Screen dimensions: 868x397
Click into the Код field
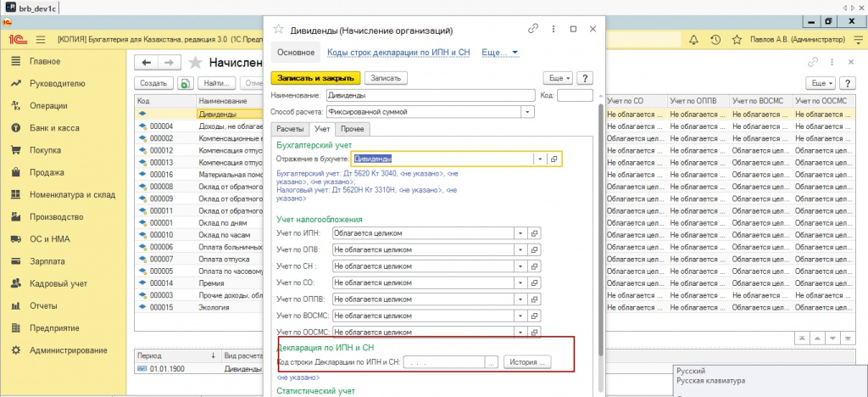click(575, 95)
